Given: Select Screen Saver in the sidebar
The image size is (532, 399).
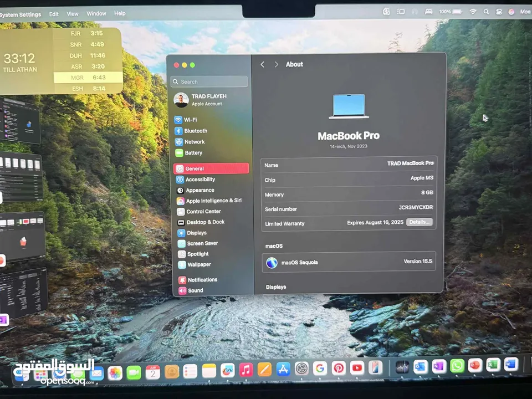Looking at the screenshot, I should (198, 243).
